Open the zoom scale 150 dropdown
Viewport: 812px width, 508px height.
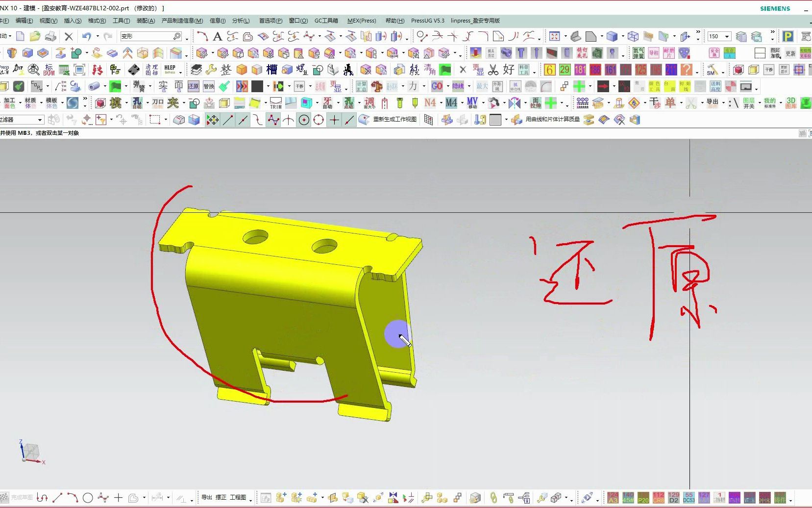[x=727, y=36]
